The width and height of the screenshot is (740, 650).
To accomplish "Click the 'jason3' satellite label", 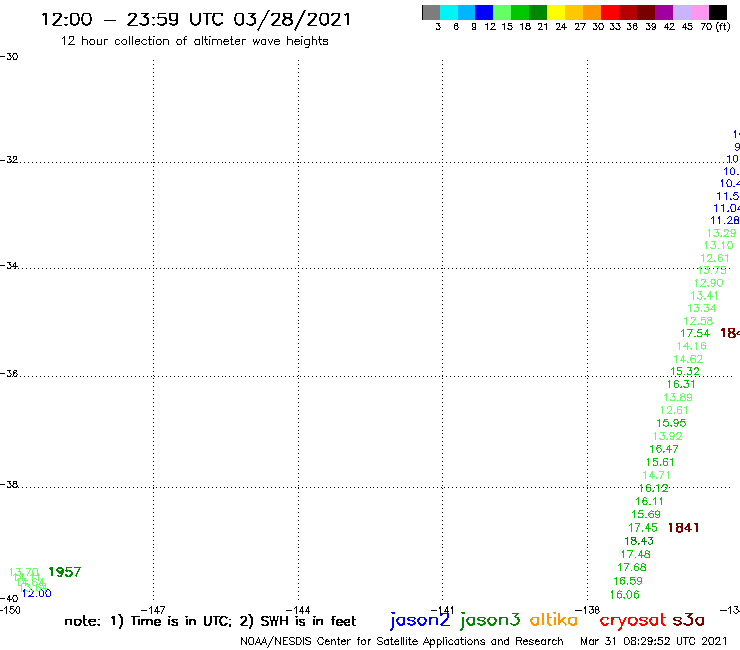I will tap(490, 620).
